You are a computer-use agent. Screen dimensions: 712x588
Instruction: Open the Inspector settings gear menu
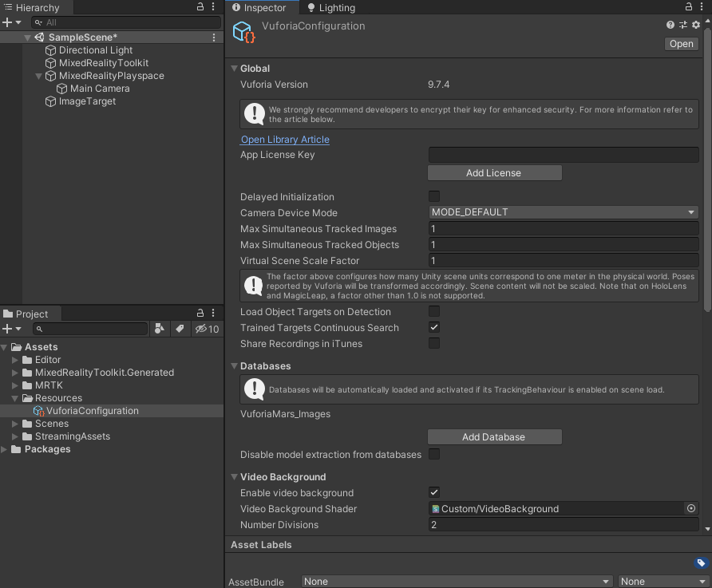(696, 25)
